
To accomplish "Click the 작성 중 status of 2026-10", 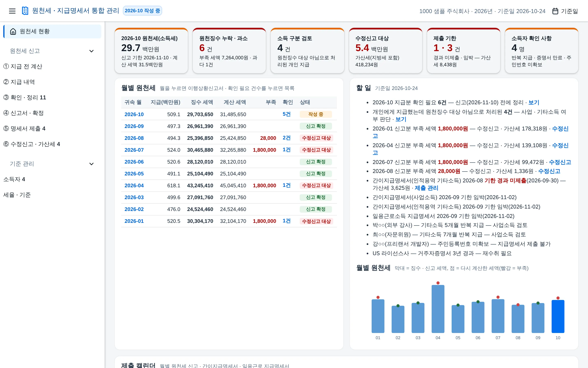I will 316,114.
